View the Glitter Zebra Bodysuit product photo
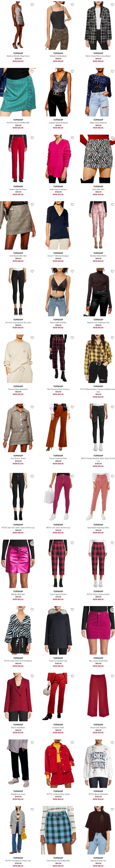 click(98, 92)
